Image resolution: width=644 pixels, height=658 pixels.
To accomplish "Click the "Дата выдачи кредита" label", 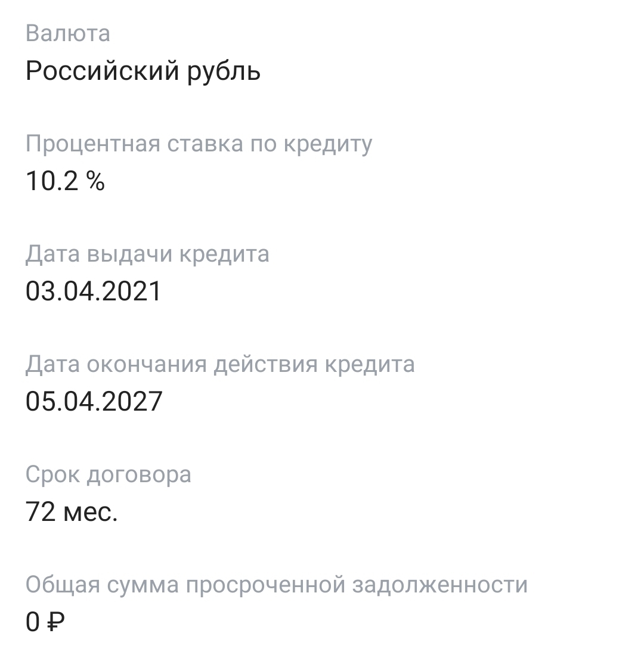I will [x=147, y=254].
